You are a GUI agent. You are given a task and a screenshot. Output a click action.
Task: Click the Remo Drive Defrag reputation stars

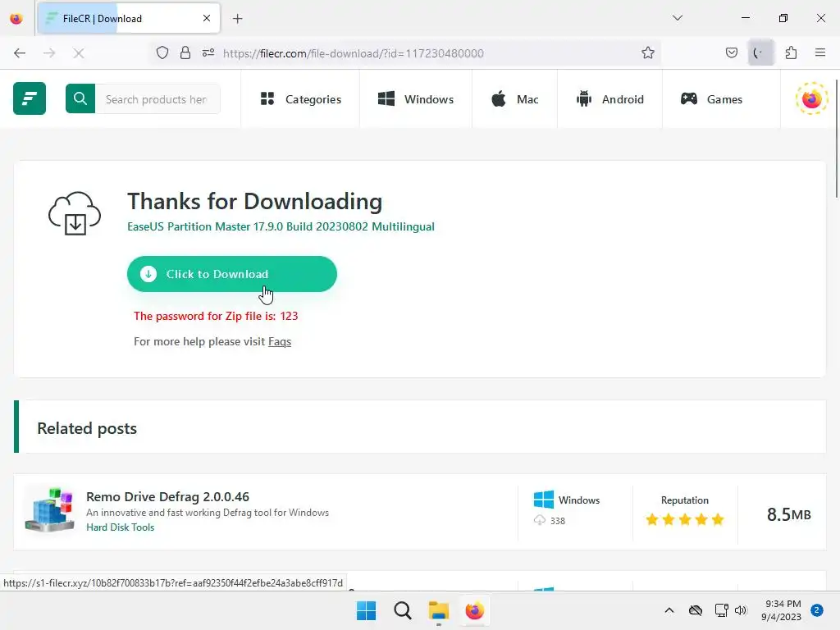685,519
